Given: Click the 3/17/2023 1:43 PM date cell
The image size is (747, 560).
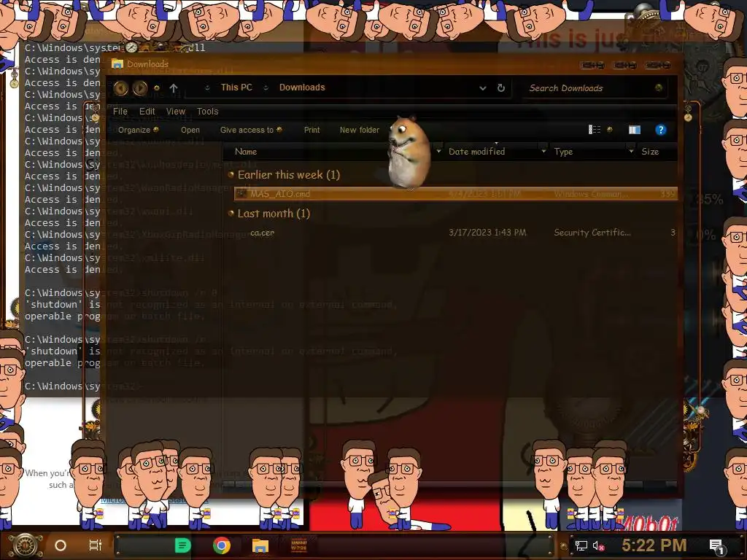Looking at the screenshot, I should (487, 233).
